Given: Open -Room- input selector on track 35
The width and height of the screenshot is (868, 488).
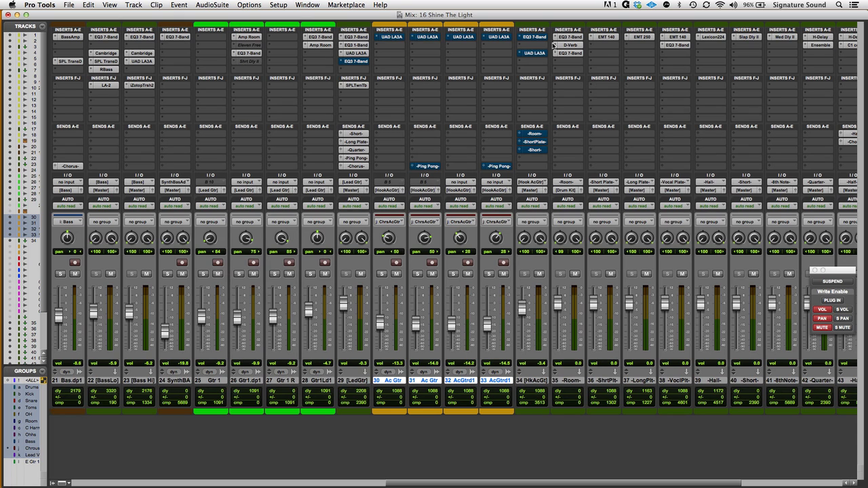Looking at the screenshot, I should [568, 182].
